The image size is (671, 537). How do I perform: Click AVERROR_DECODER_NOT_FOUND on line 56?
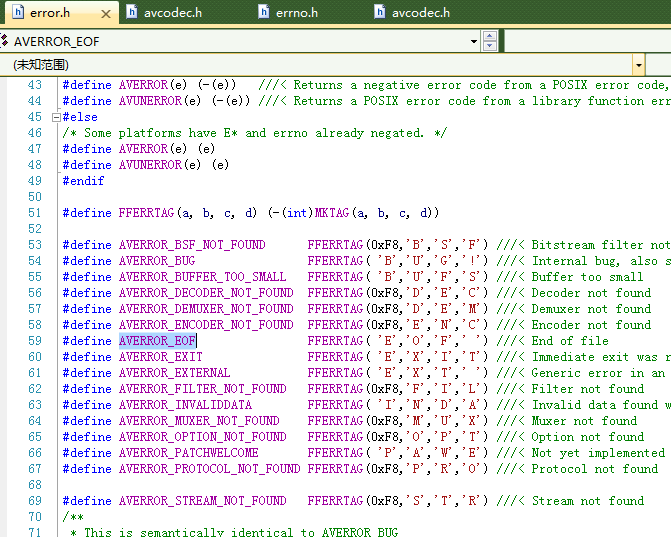[206, 293]
